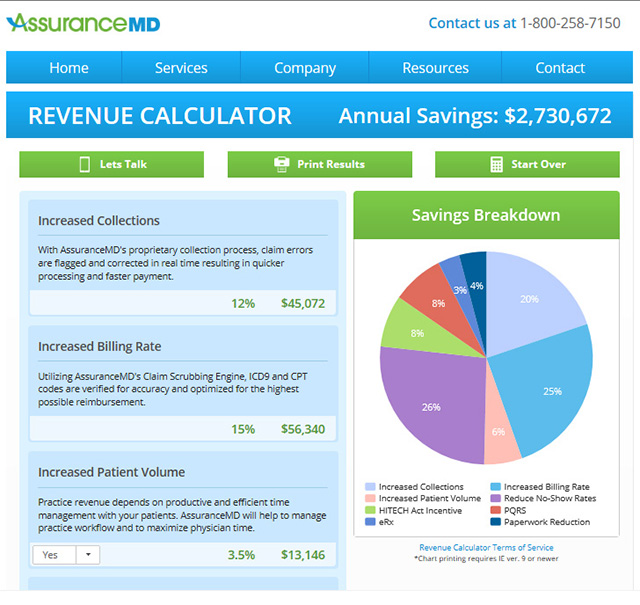Click the Increased Collections legend swatch

click(370, 487)
